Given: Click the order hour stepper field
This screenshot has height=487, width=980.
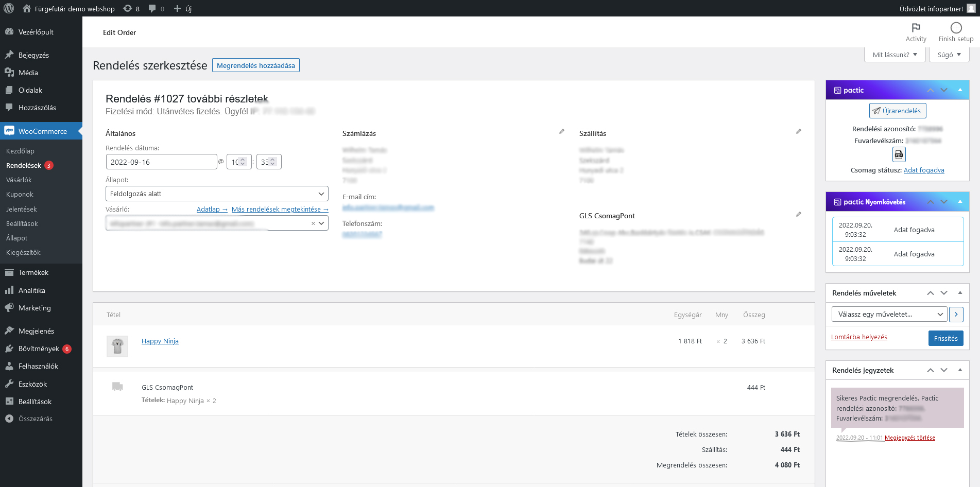Looking at the screenshot, I should point(239,162).
